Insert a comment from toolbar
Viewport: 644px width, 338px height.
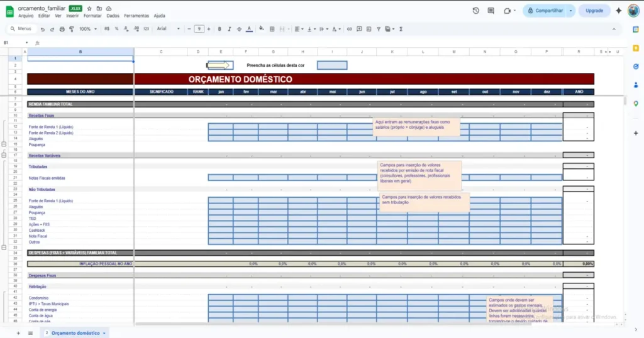359,29
